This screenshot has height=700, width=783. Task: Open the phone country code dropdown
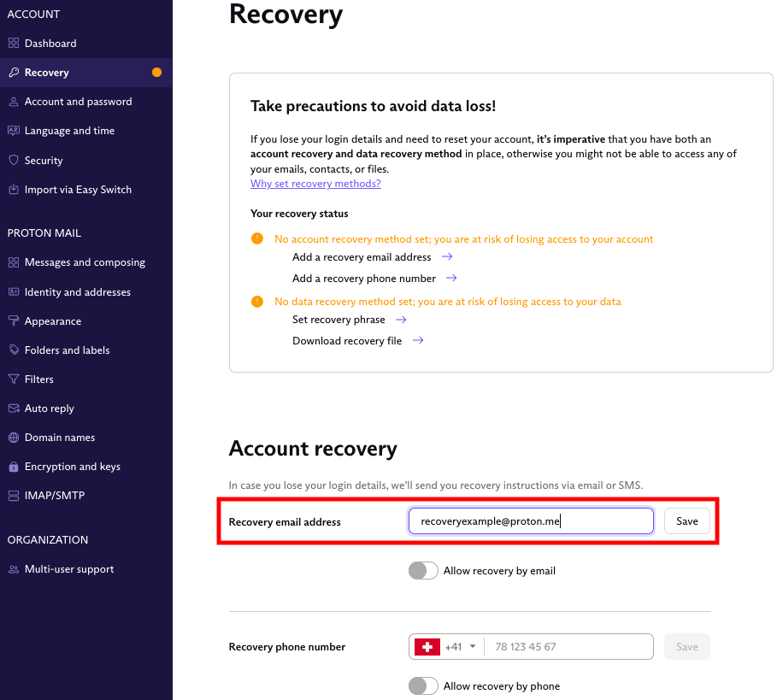[445, 647]
